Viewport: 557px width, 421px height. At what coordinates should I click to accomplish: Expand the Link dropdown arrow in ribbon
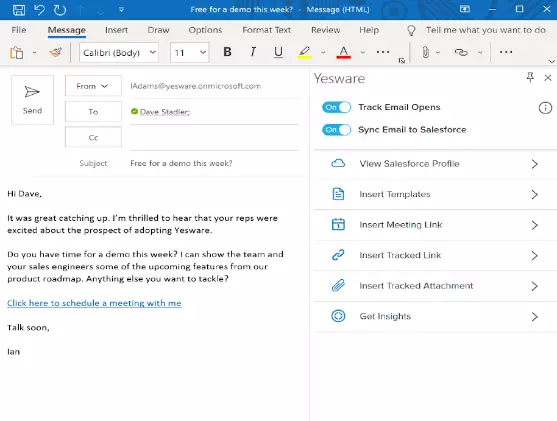(x=480, y=53)
